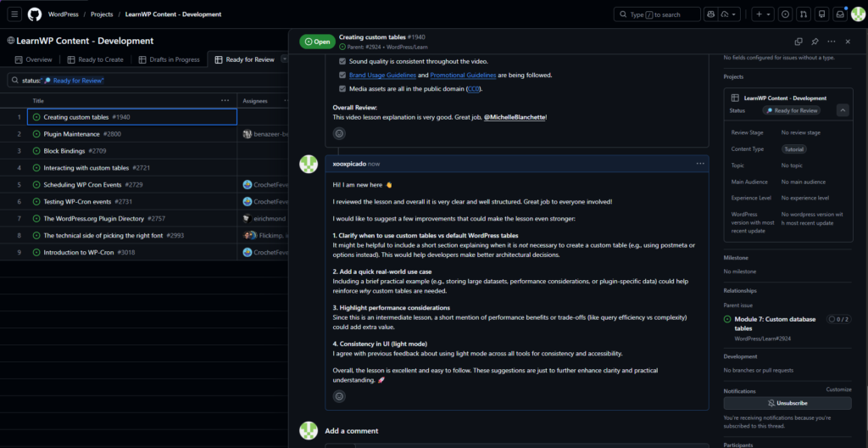This screenshot has width=868, height=448.
Task: Open Status Ready for Review dropdown
Action: tap(791, 110)
